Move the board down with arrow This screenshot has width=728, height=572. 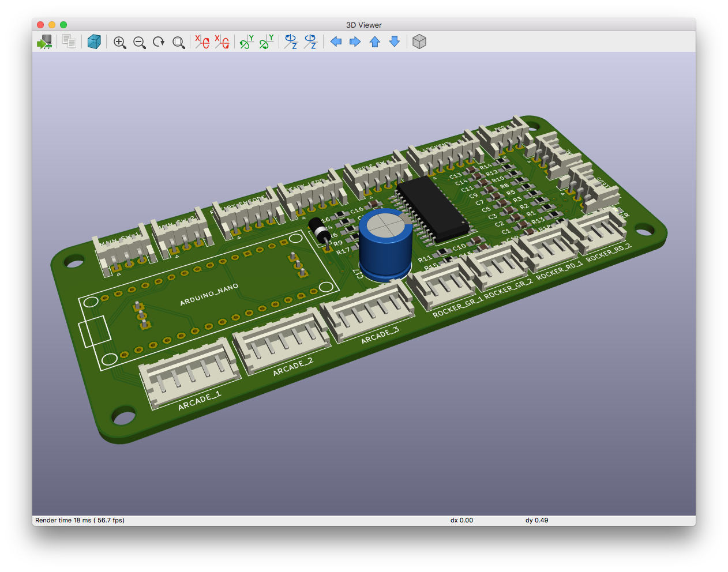pyautogui.click(x=395, y=42)
